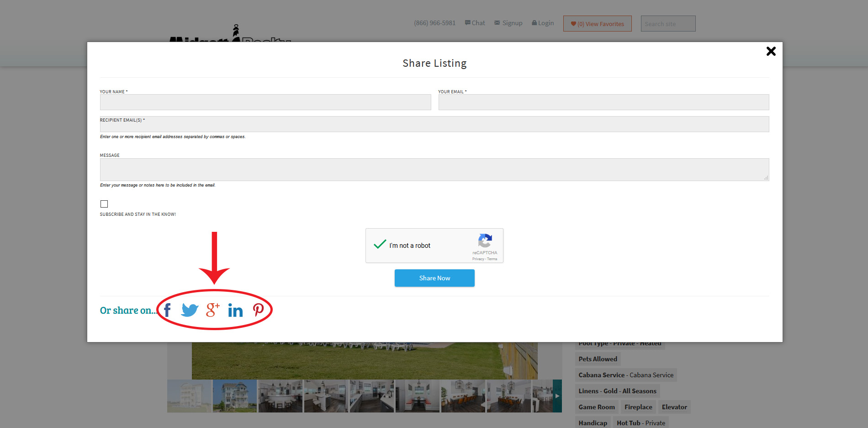868x428 pixels.
Task: Open reCAPTCHA Terms link
Action: 492,259
